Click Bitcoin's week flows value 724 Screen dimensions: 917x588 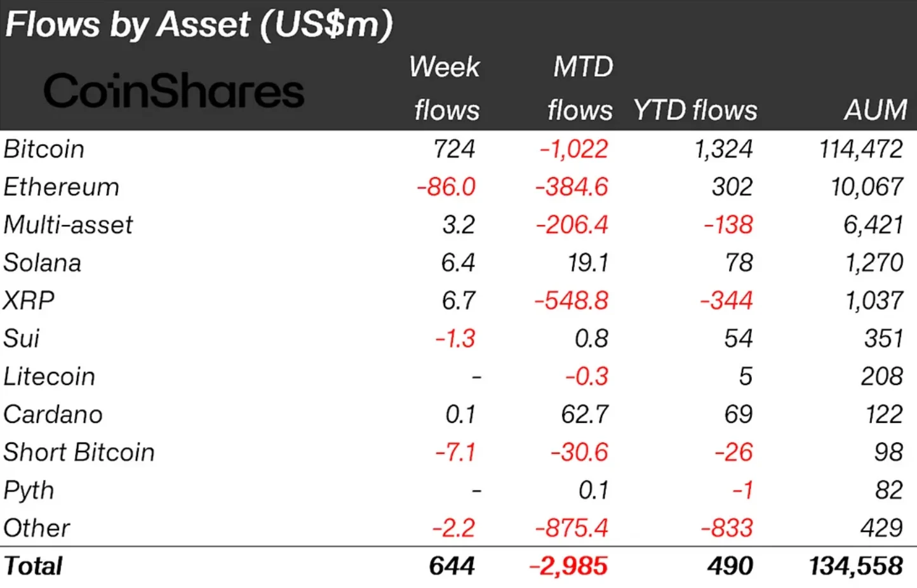point(453,149)
